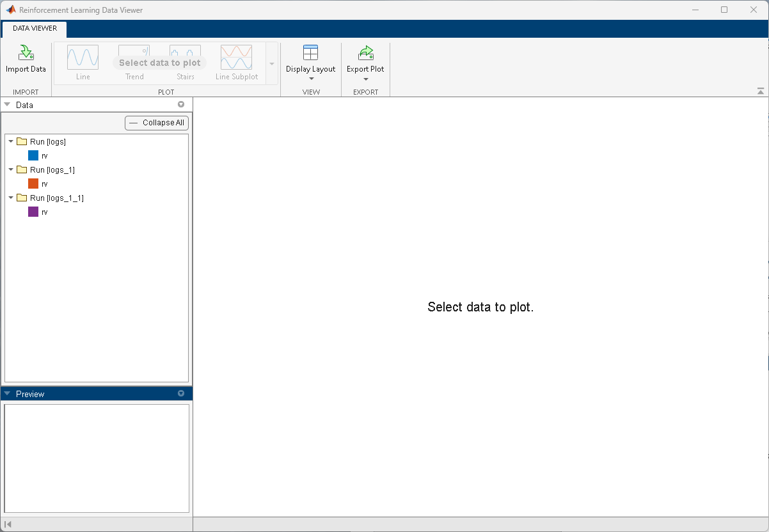Image resolution: width=769 pixels, height=532 pixels.
Task: Click the panel collapse icon at bottom left
Action: 8,524
